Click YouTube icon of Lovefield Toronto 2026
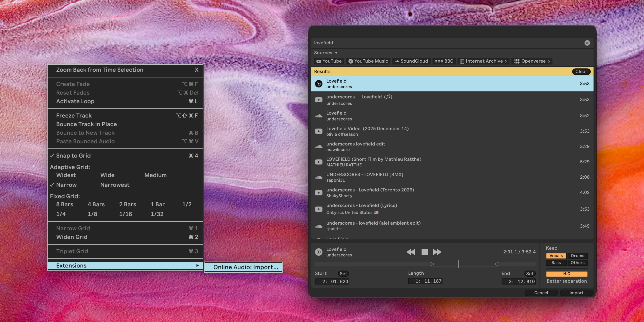This screenshot has height=322, width=644. [x=318, y=193]
